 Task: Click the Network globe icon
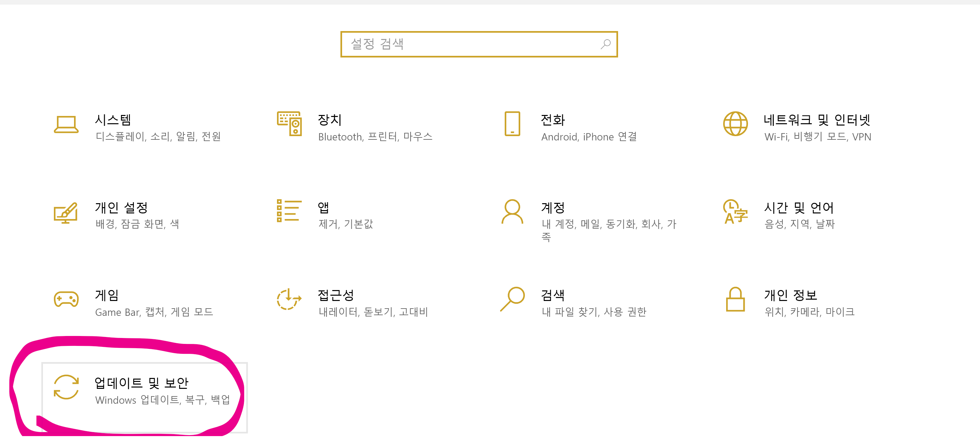pyautogui.click(x=735, y=124)
